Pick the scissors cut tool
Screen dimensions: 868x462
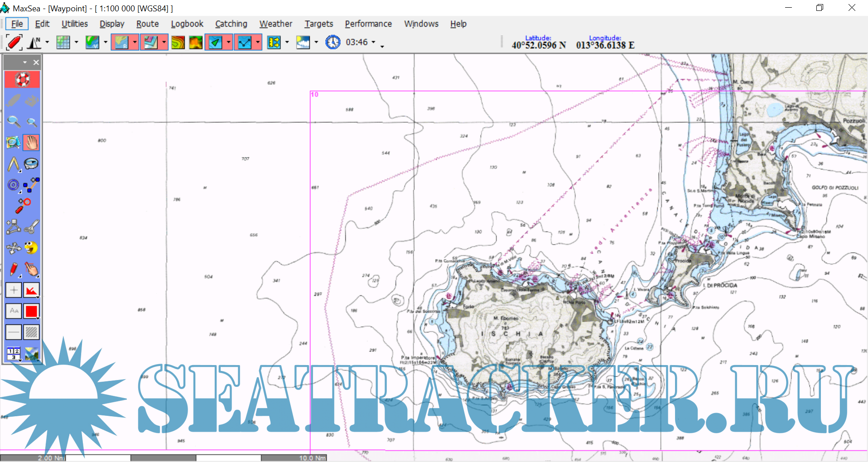click(x=31, y=226)
